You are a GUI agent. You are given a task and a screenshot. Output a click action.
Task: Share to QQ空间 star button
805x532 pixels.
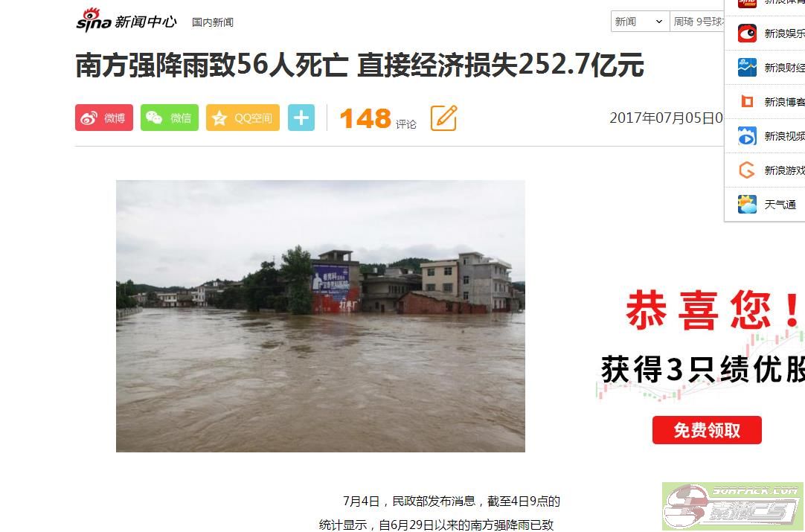tap(243, 118)
